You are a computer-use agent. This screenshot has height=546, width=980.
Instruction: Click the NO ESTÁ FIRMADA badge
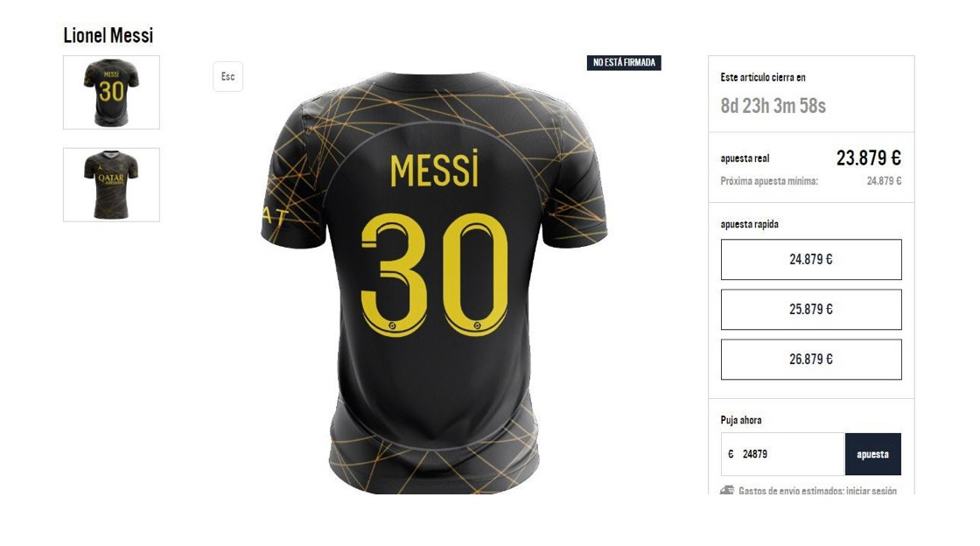click(624, 62)
